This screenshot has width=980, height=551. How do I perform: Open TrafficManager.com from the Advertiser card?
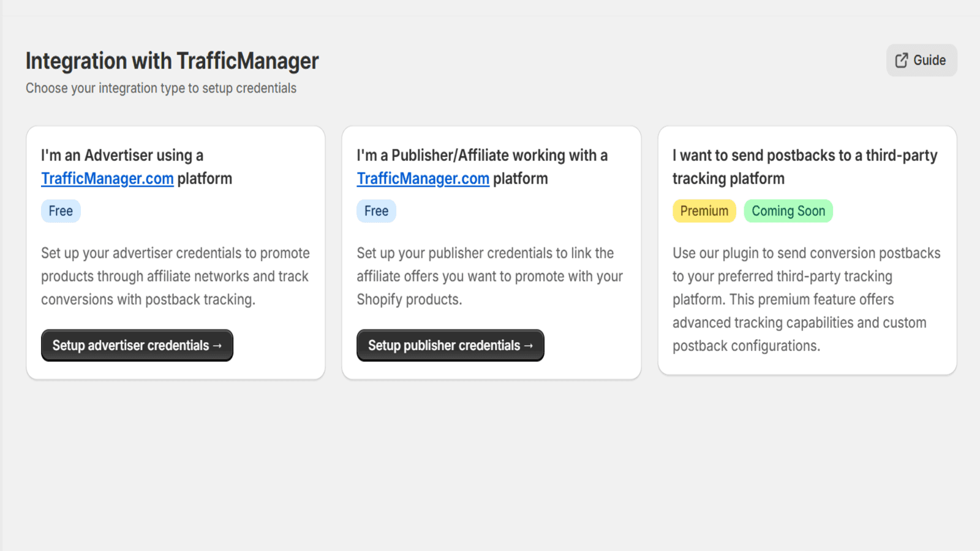[x=107, y=178]
